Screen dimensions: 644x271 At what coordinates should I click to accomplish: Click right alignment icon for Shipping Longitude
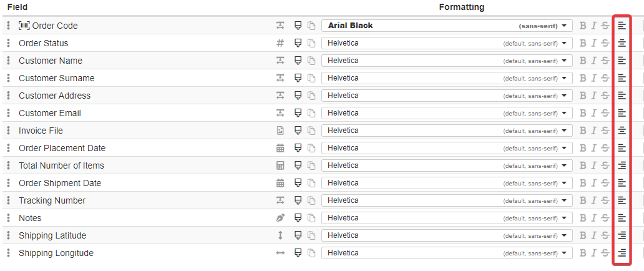coord(622,253)
